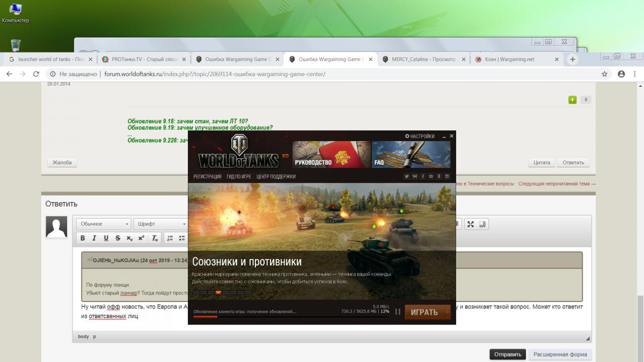Select the highlighted orange slide indicator
The width and height of the screenshot is (644, 362).
[x=218, y=292]
